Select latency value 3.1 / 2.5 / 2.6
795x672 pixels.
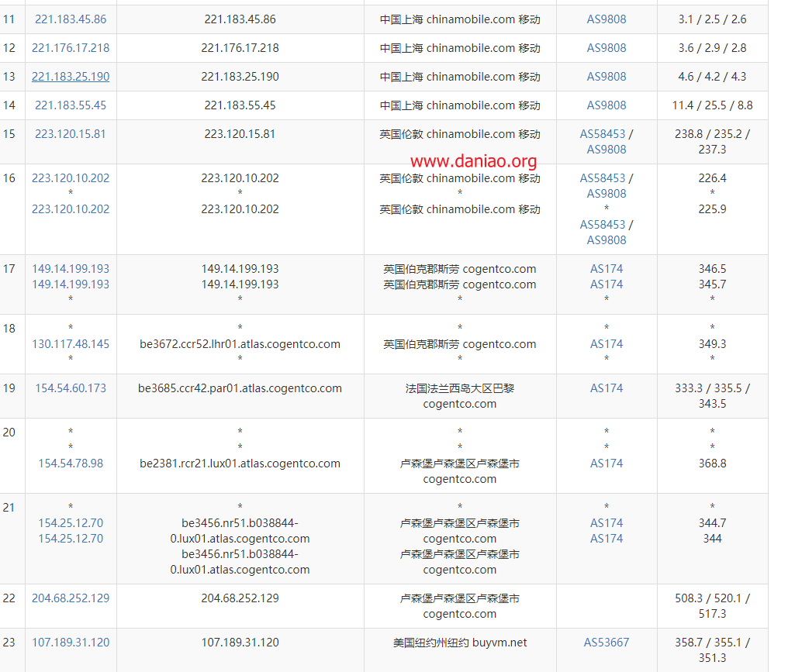point(712,19)
